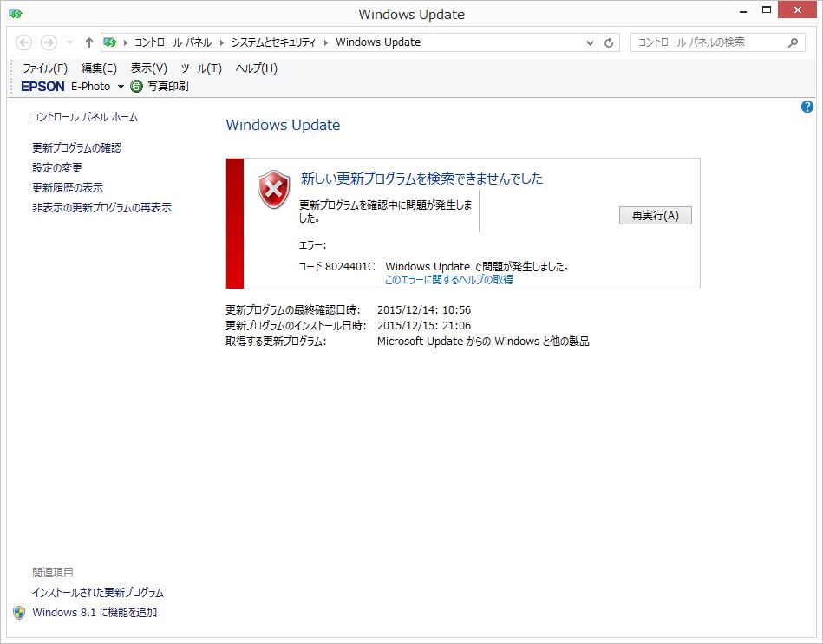Click the 2015/12/15: 21:06 install date

[x=424, y=326]
